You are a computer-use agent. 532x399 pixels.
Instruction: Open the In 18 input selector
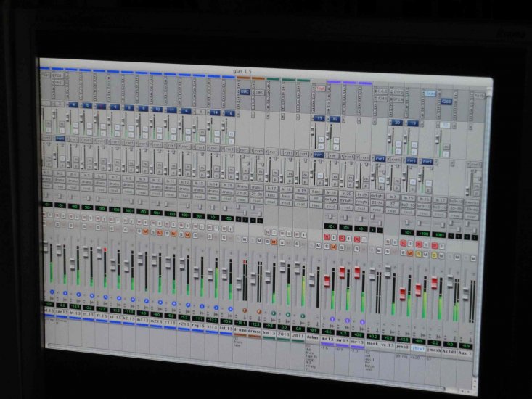coord(331,193)
